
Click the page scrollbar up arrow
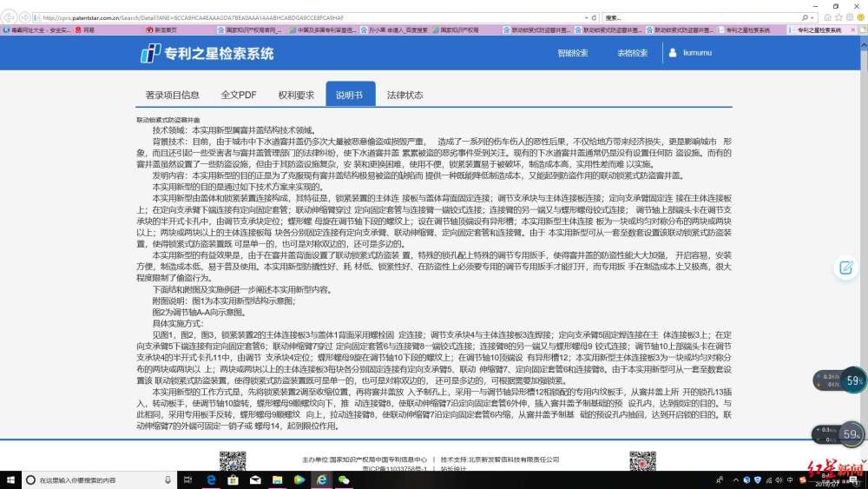(x=864, y=43)
